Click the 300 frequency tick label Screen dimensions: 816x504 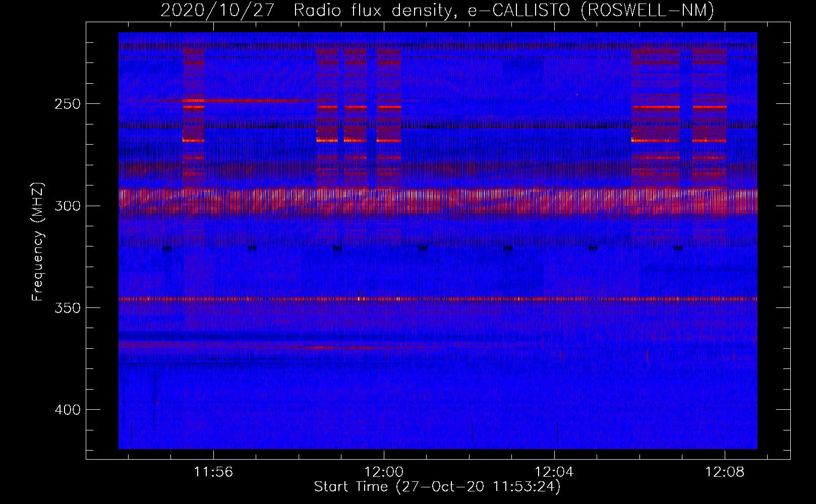click(68, 206)
